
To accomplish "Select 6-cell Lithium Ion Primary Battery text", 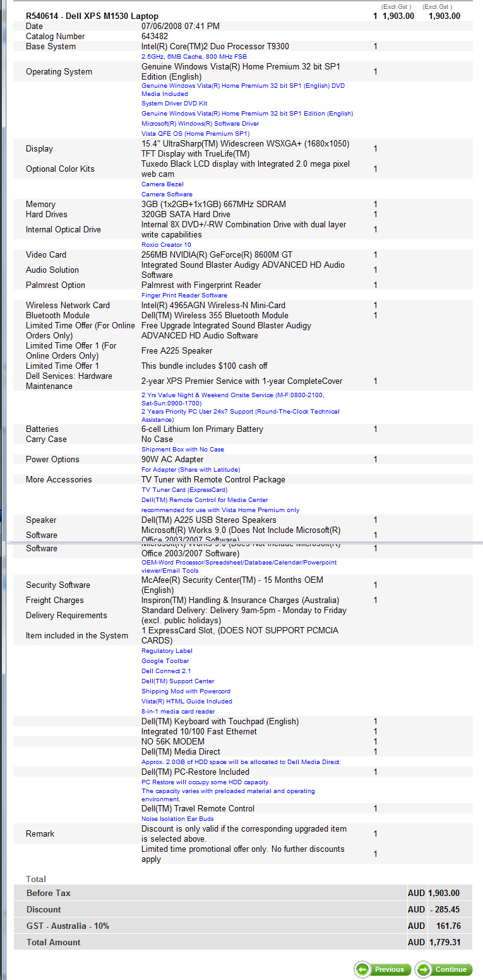I will 202,429.
